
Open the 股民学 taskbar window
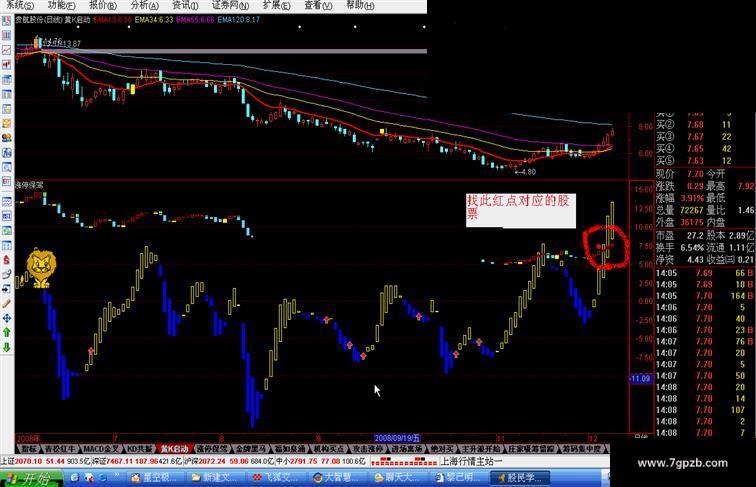521,478
